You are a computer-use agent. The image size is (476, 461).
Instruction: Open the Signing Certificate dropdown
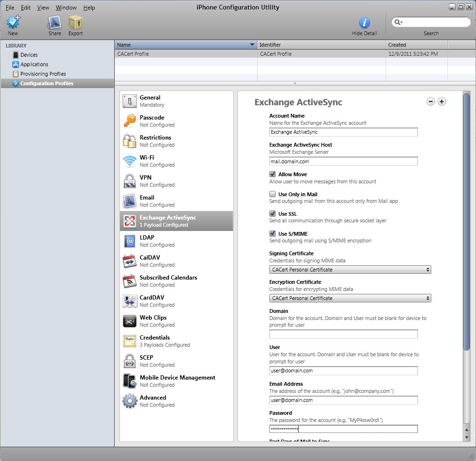(x=350, y=270)
